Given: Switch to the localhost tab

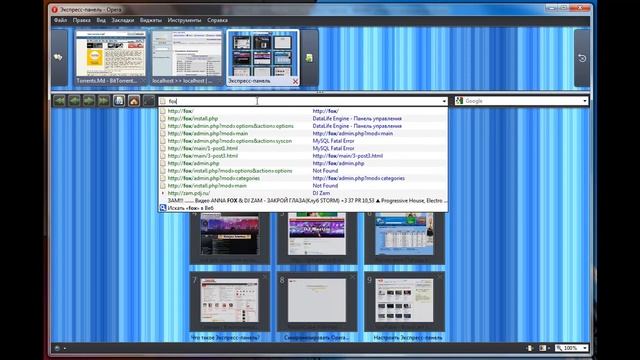Looking at the screenshot, I should click(x=187, y=58).
